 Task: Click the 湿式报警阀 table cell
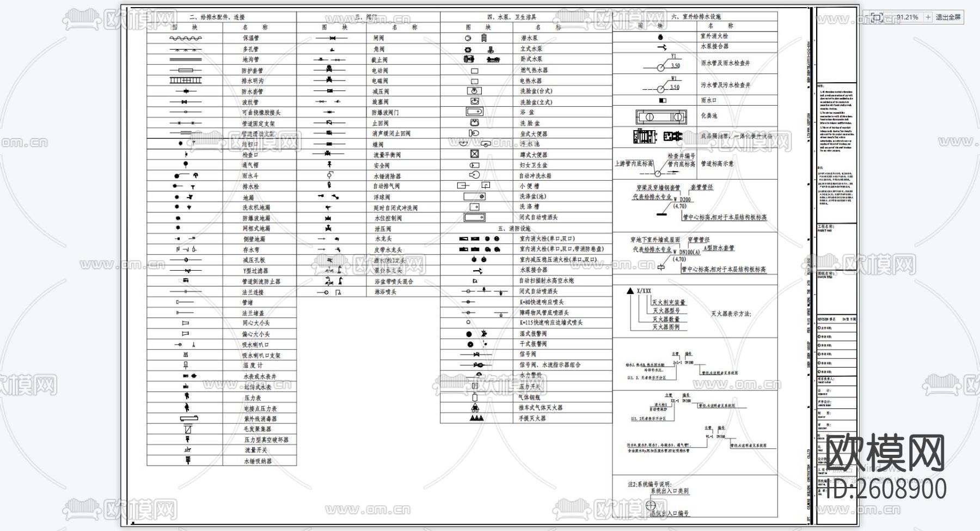pos(562,333)
